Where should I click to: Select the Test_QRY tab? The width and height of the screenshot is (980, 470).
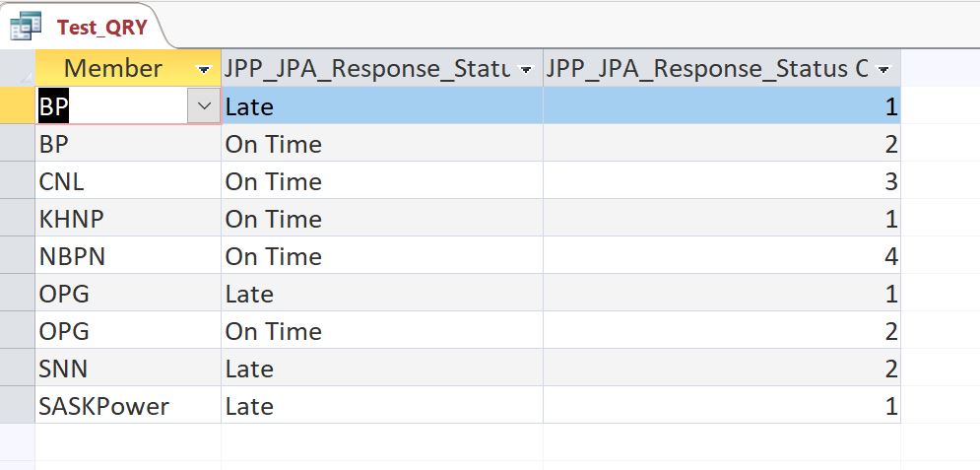[101, 27]
